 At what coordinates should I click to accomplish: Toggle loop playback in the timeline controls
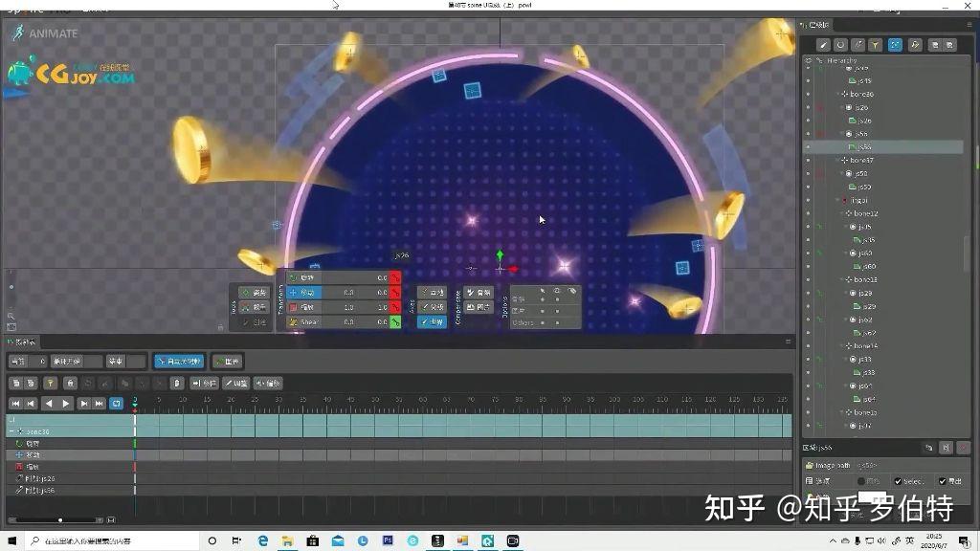[x=117, y=403]
